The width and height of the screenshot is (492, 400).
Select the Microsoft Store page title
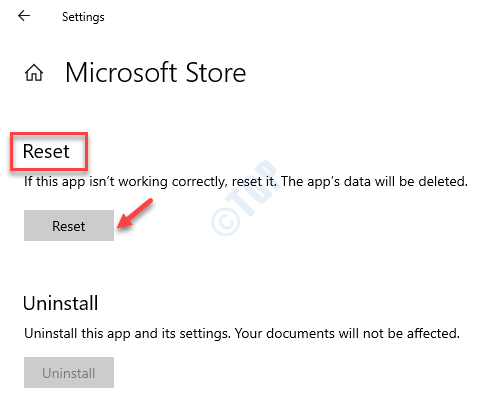(156, 72)
